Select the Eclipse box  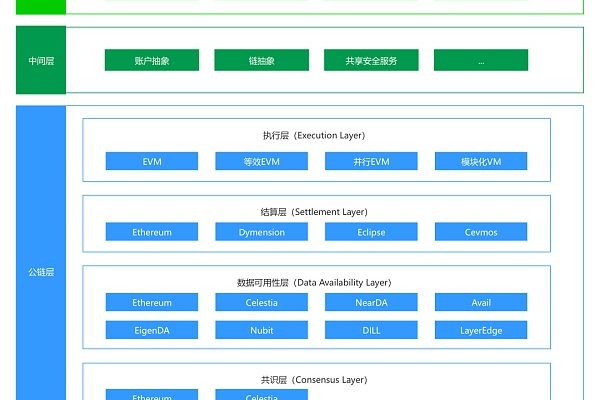(x=371, y=232)
